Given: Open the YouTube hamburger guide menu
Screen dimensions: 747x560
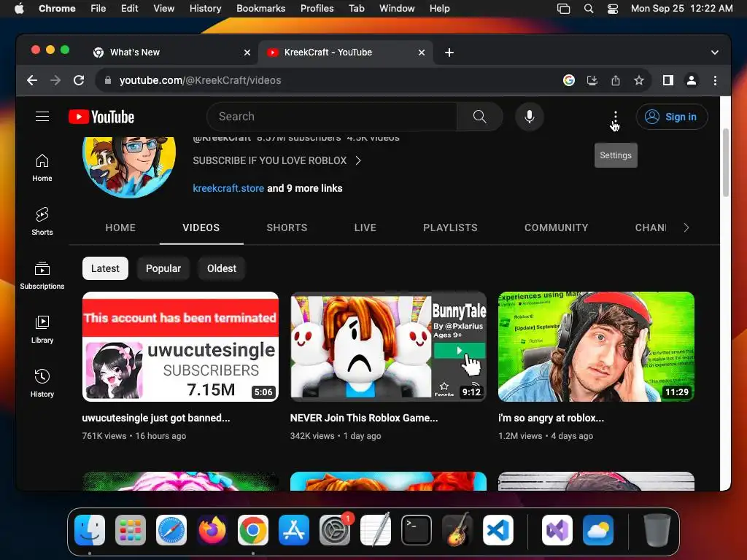Looking at the screenshot, I should pyautogui.click(x=42, y=117).
